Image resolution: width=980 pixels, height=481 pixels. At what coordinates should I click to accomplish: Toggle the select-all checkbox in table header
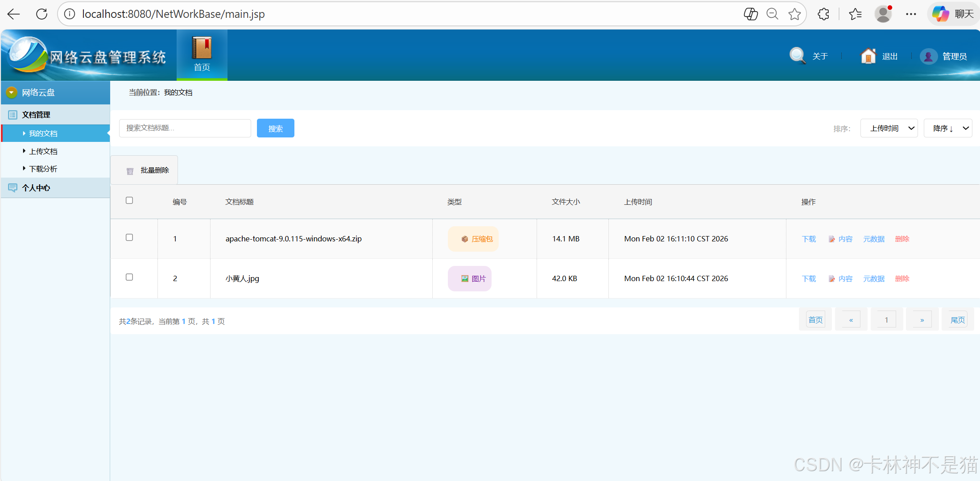click(x=129, y=200)
